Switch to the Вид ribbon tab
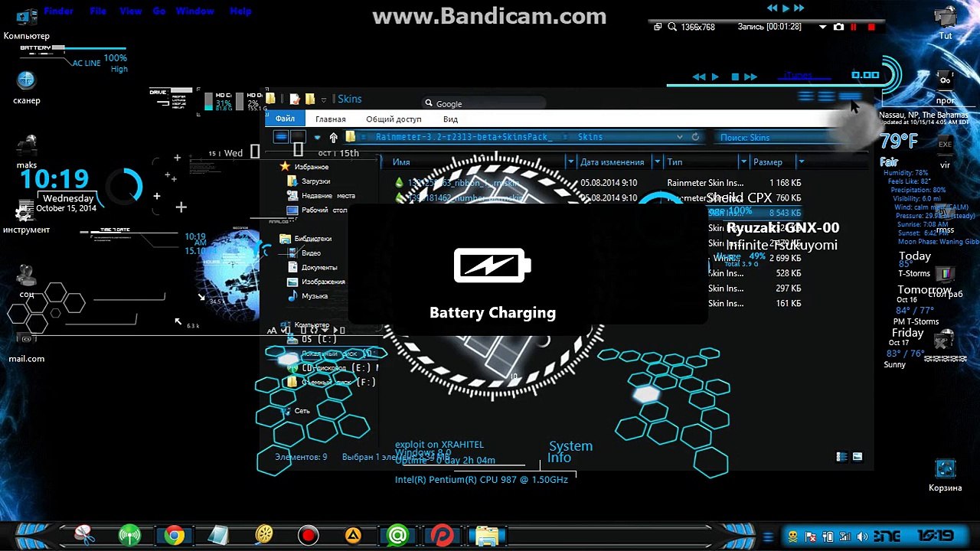Image resolution: width=980 pixels, height=551 pixels. (x=450, y=119)
